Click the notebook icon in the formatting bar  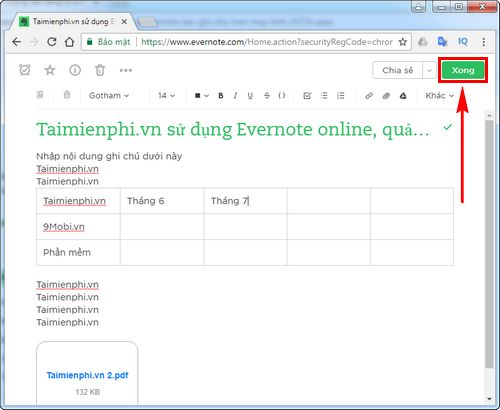40,95
